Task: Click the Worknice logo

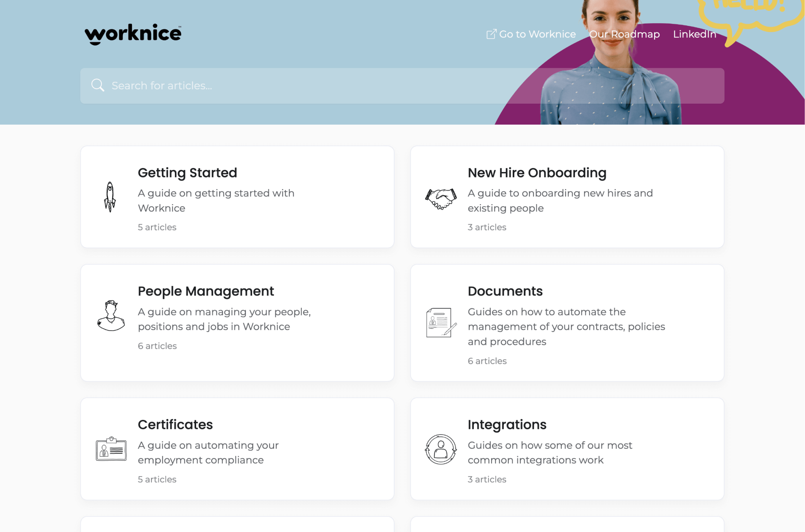Action: pyautogui.click(x=132, y=34)
